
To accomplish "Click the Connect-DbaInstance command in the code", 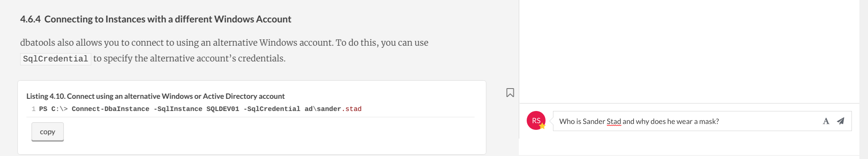I will [x=110, y=109].
